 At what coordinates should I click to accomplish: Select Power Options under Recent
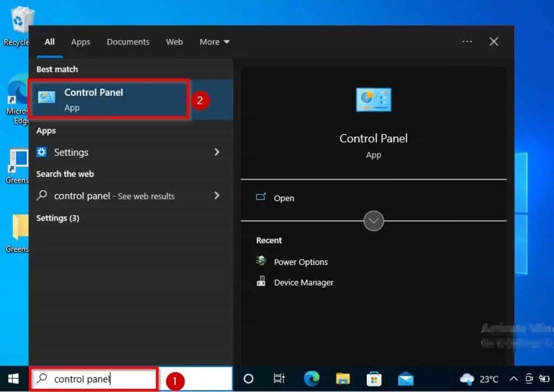point(301,262)
